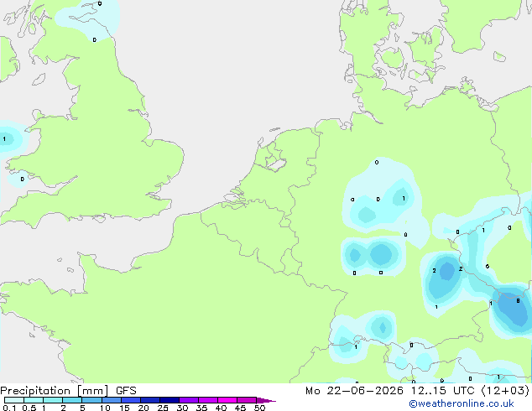Screen dimensions: 532x411
Task: Click the '8' precipitation value on map
Action: click(518, 300)
